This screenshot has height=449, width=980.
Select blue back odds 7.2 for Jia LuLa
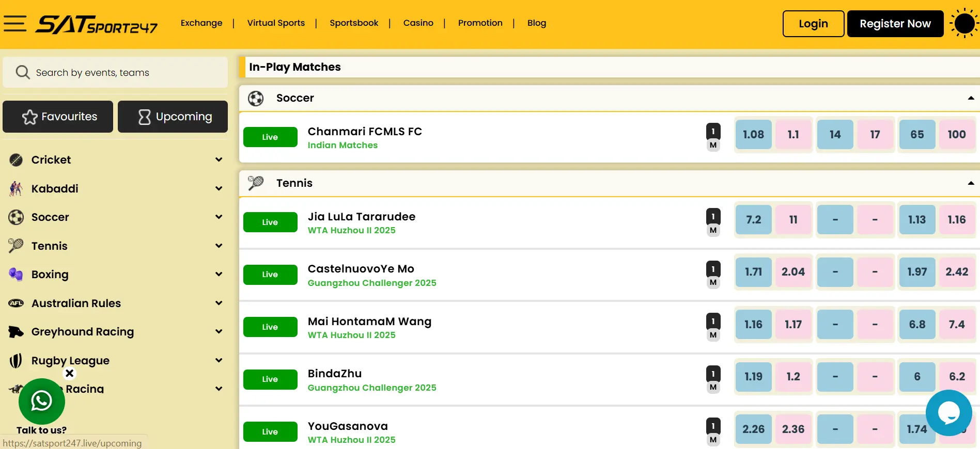point(753,220)
